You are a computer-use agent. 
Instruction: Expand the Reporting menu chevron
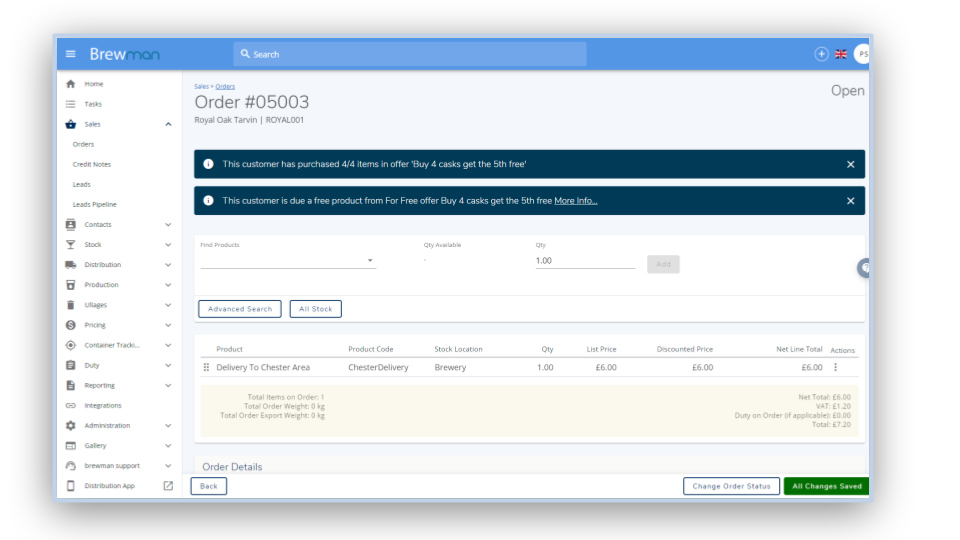[168, 385]
